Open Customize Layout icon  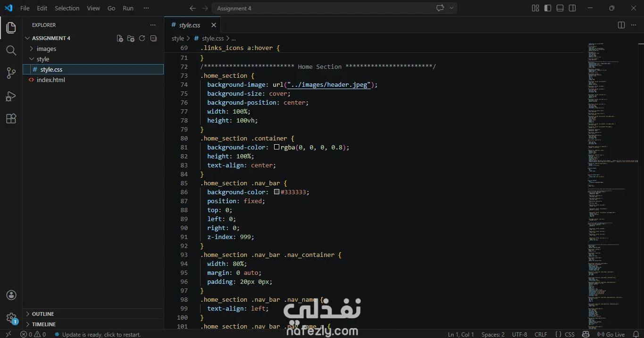point(535,8)
